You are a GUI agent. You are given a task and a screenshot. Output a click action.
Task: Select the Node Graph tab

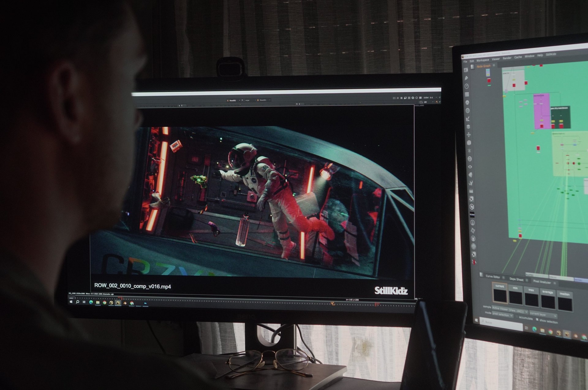484,66
